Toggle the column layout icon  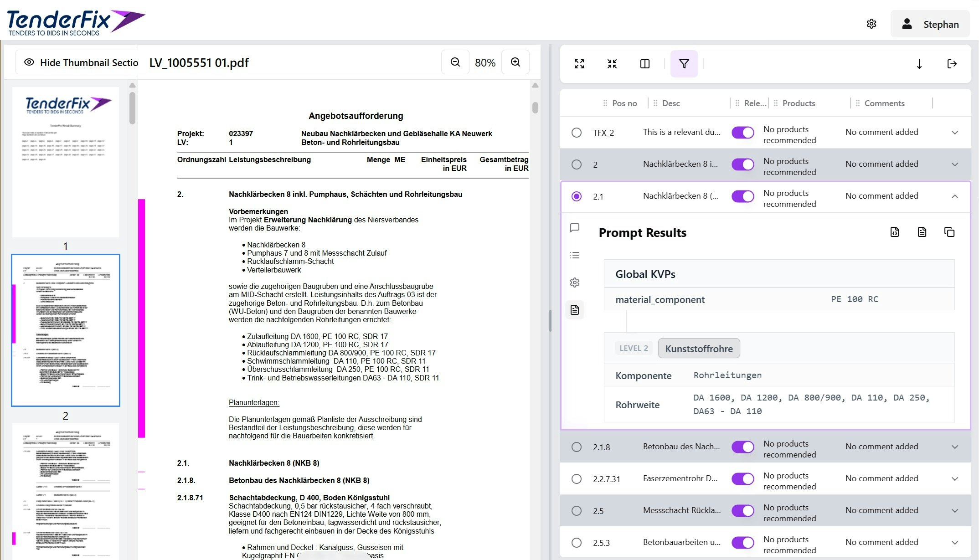click(644, 64)
